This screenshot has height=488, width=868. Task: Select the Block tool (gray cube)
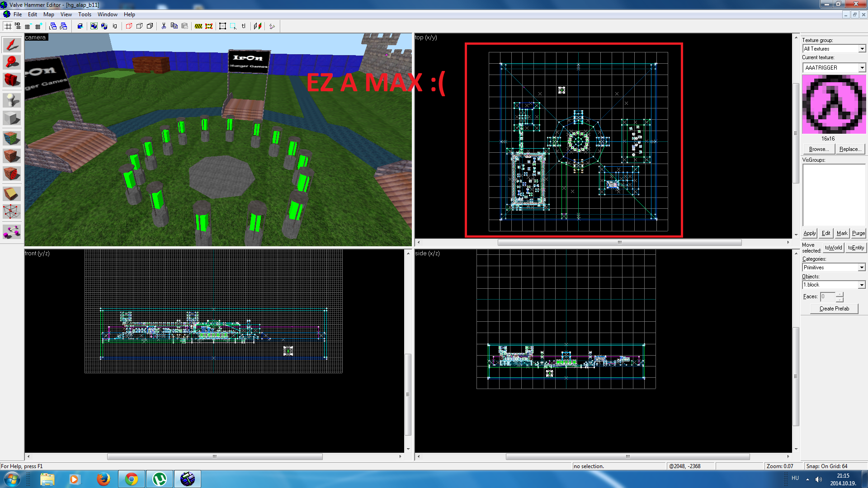tap(12, 118)
